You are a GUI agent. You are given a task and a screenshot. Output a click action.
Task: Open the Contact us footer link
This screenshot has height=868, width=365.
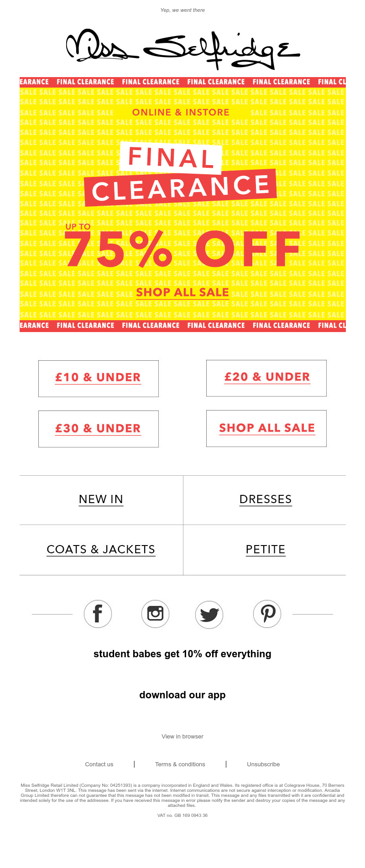(99, 764)
